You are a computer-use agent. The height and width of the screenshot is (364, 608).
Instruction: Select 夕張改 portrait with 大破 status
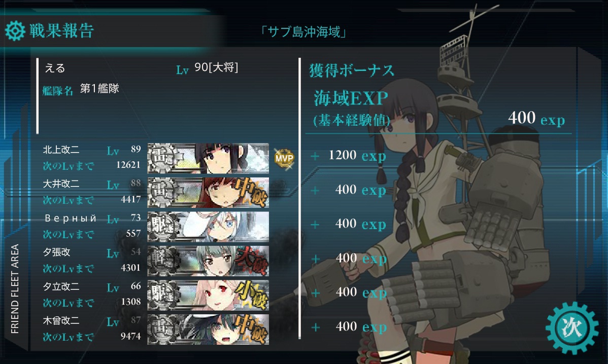[208, 261]
